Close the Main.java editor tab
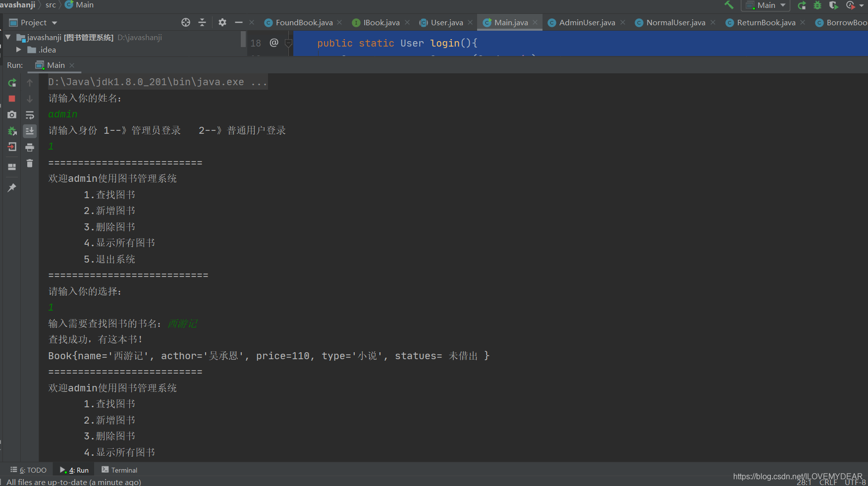The image size is (868, 486). pyautogui.click(x=535, y=22)
